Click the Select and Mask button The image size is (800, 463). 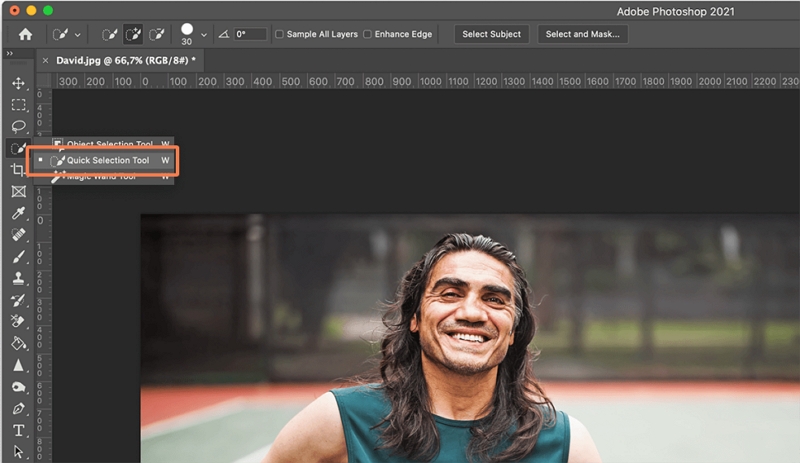click(582, 34)
